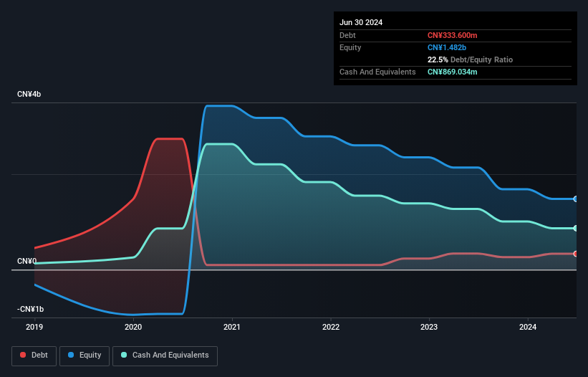Click the 22.5% Debt/Equity Ratio text
The height and width of the screenshot is (377, 588).
pos(470,59)
